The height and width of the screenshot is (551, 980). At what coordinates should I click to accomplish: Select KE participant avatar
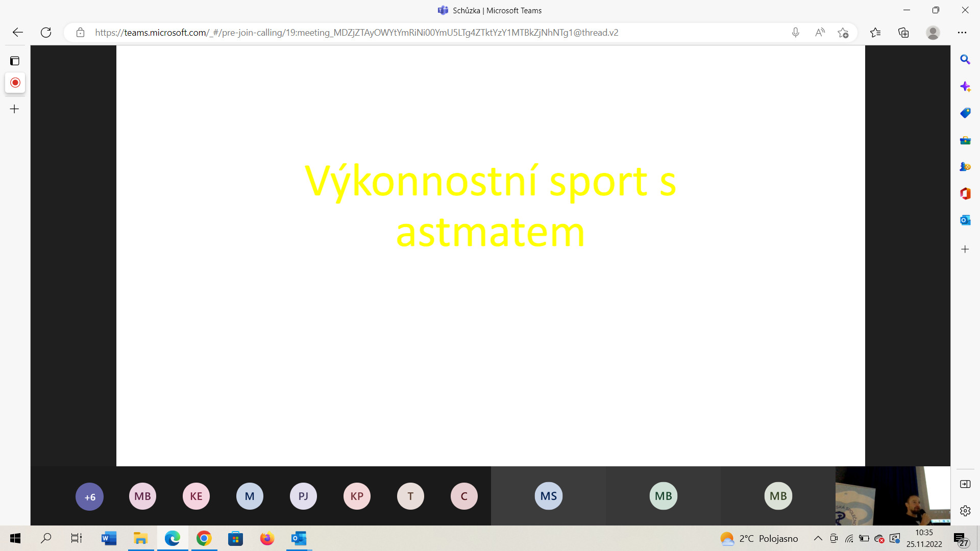(x=197, y=496)
